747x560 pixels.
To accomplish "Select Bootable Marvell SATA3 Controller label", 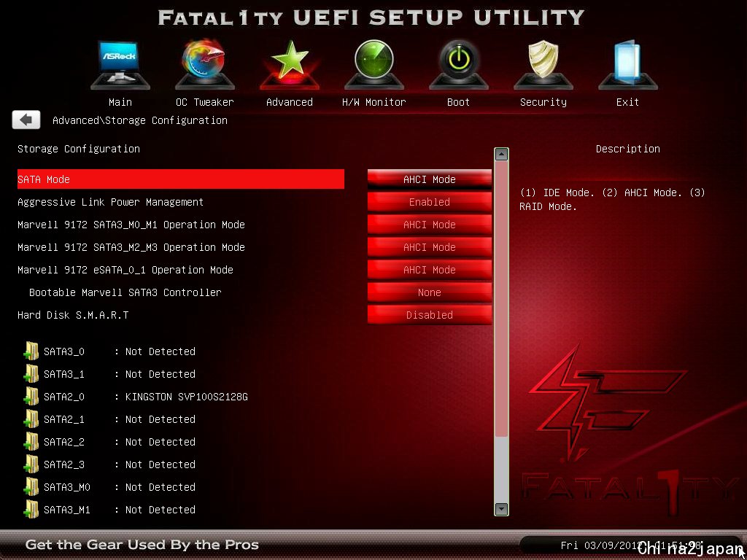I will pos(125,292).
